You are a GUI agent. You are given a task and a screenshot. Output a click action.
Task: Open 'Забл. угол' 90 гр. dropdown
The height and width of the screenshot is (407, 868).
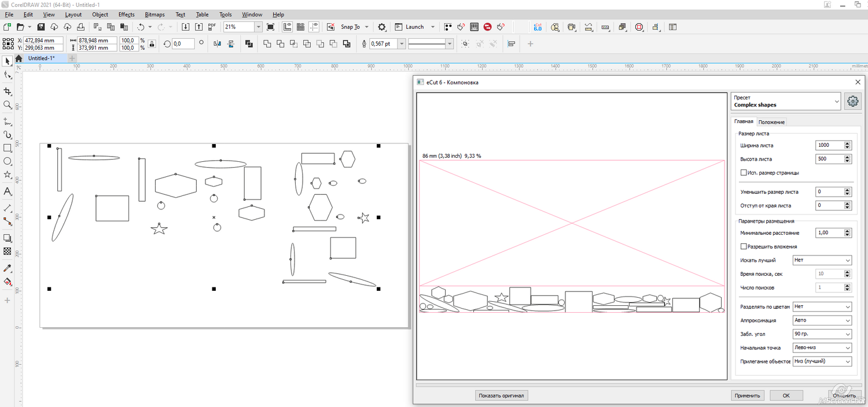822,334
